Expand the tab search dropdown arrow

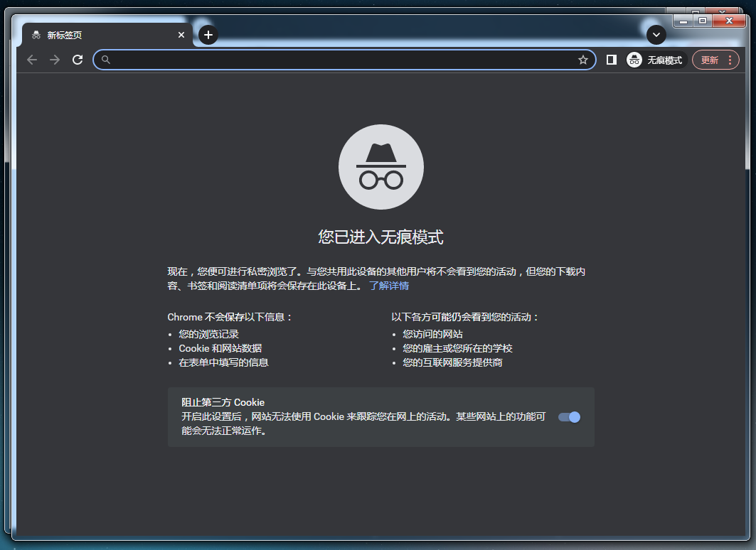[656, 35]
